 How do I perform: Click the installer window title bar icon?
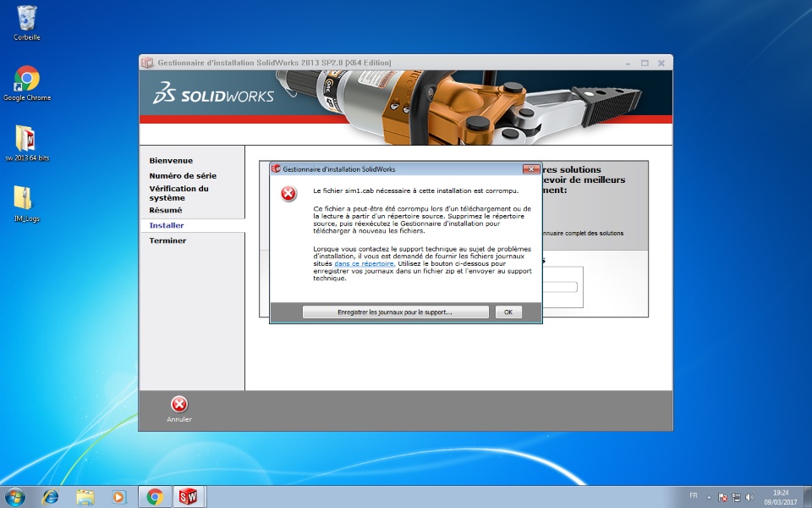click(147, 63)
